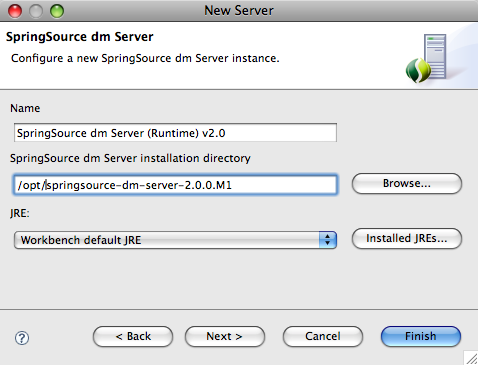Click the New Server title bar text

[239, 11]
